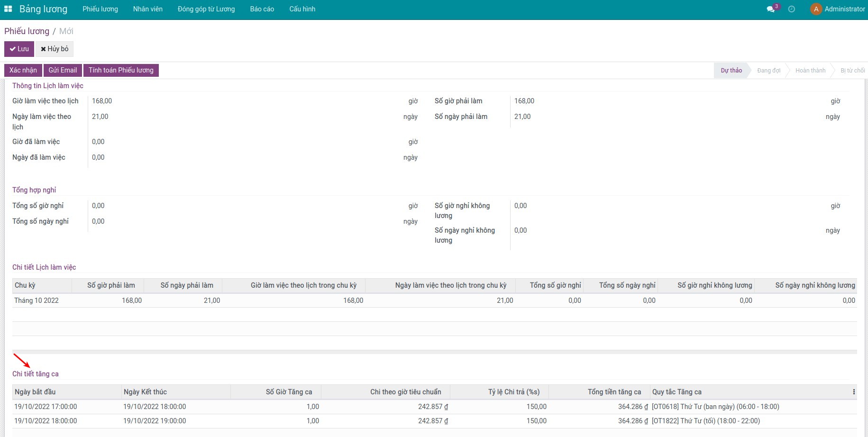The height and width of the screenshot is (437, 868).
Task: Save the payslip with Lưu button
Action: point(19,49)
